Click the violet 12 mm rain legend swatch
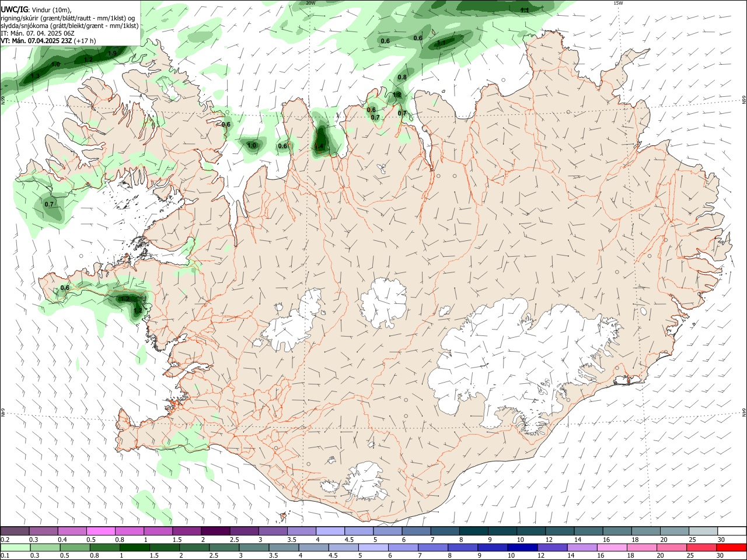This screenshot has height=560, width=747. pyautogui.click(x=551, y=547)
